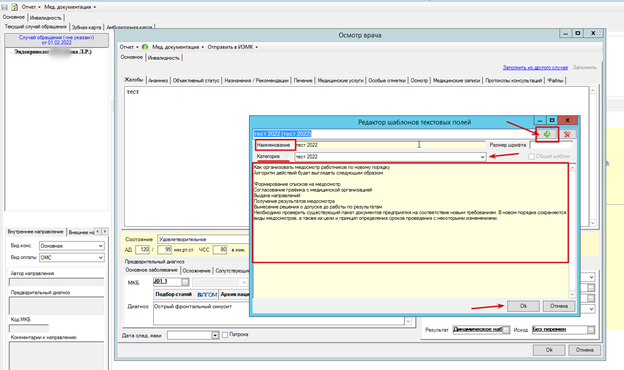The image size is (624, 370).
Task: Click the Исход field lookup button
Action: 591,330
